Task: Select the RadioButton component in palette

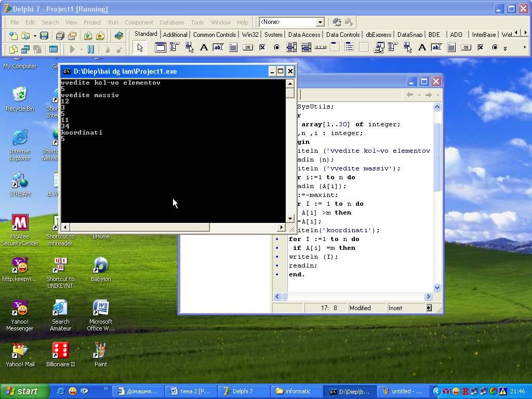Action: coord(277,48)
